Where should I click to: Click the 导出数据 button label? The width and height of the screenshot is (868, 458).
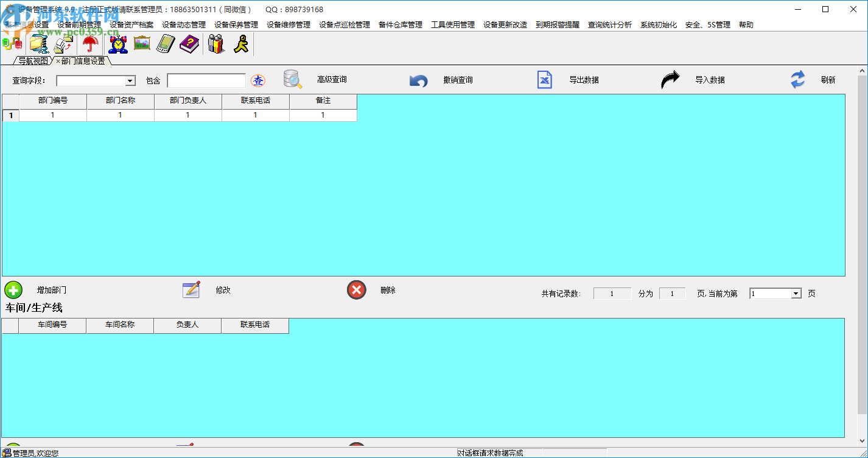pyautogui.click(x=584, y=80)
